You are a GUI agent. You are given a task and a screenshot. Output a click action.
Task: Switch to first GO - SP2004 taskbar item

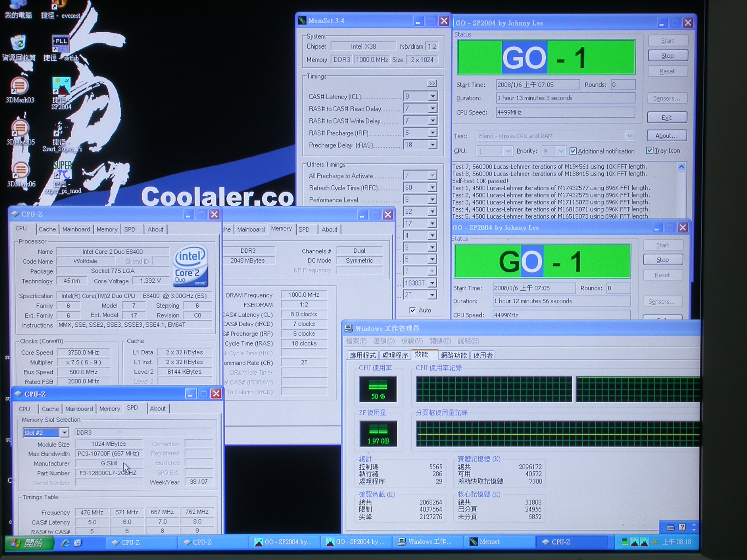pyautogui.click(x=284, y=542)
